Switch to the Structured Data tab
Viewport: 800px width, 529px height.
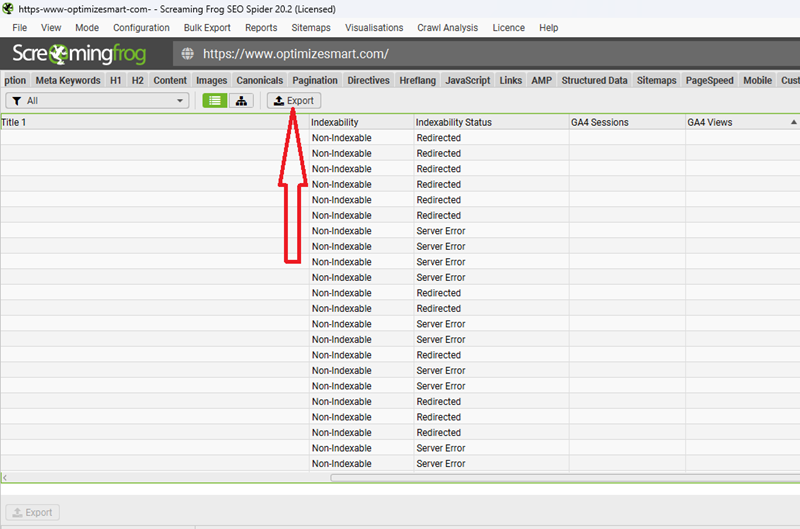[x=594, y=80]
